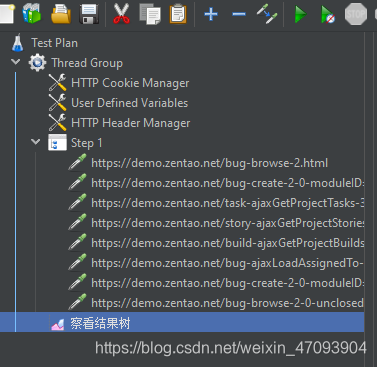The height and width of the screenshot is (367, 377).
Task: Select the Test Plan flask icon
Action: coord(17,43)
